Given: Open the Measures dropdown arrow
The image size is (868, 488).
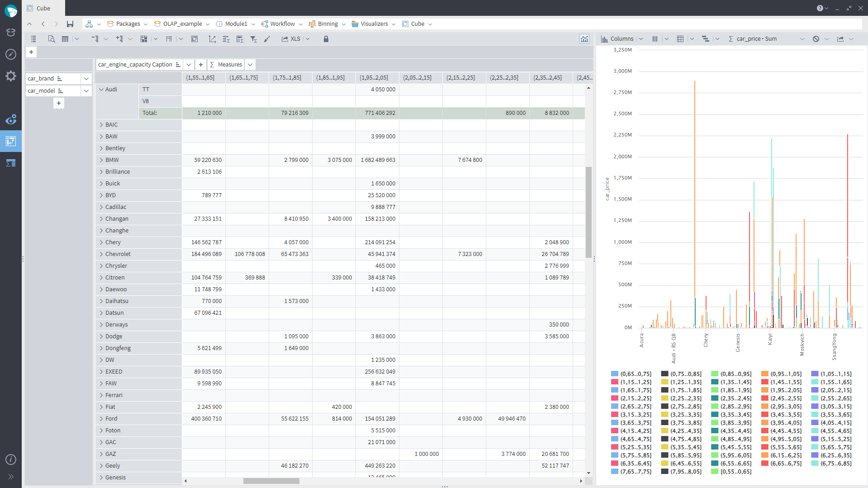Looking at the screenshot, I should point(250,65).
